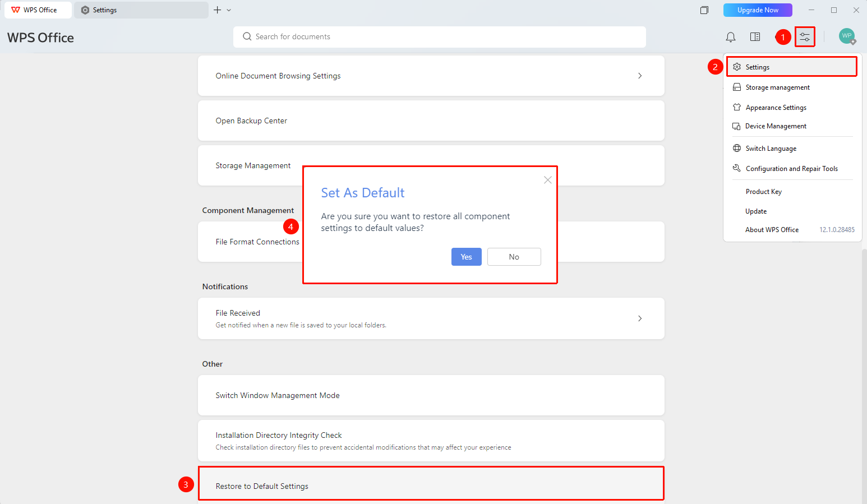
Task: Select Switch Language menu text
Action: [771, 149]
